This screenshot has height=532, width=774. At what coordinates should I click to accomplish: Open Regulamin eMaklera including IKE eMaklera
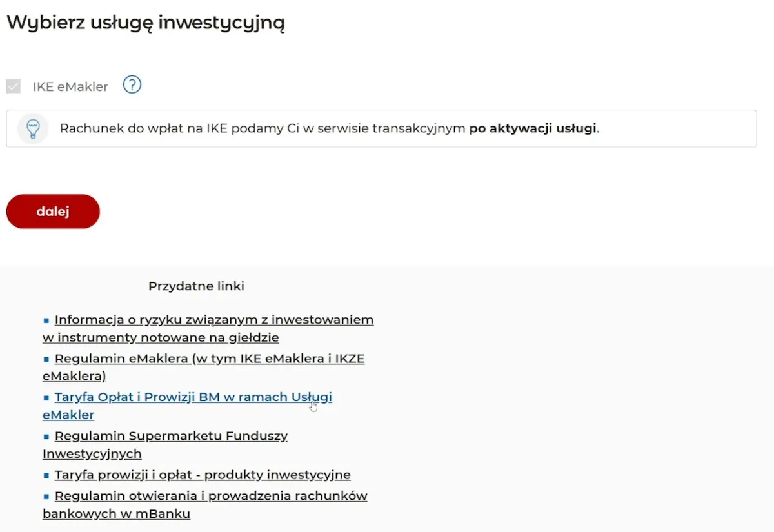(210, 359)
